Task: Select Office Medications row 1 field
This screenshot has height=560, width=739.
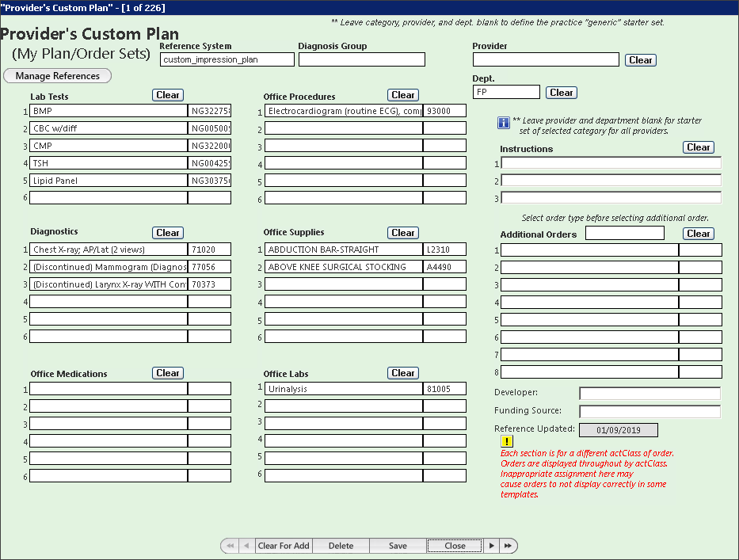Action: click(109, 389)
